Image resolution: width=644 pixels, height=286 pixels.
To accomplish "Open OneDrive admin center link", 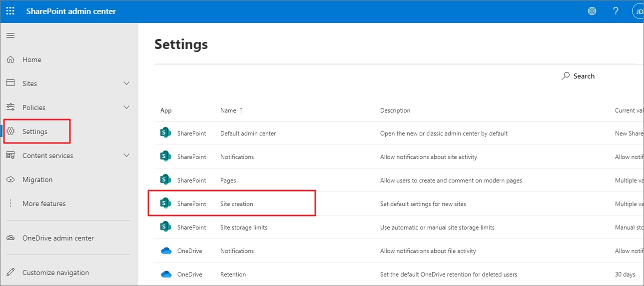I will [x=58, y=238].
